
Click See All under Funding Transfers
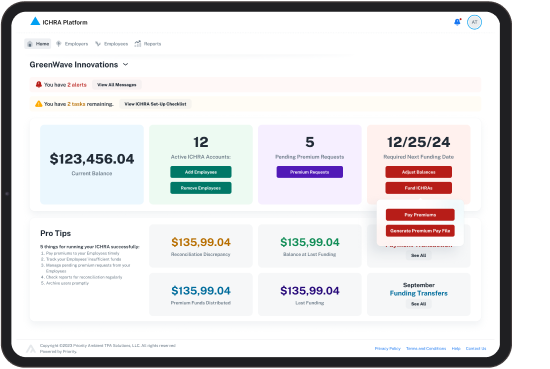tap(418, 304)
